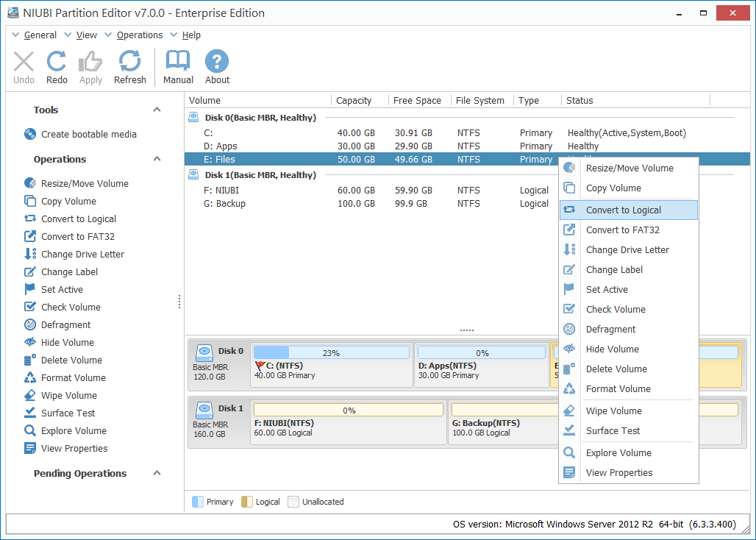Click the sidebar Set Active flag icon
Screen dimensions: 756x540
pos(30,289)
